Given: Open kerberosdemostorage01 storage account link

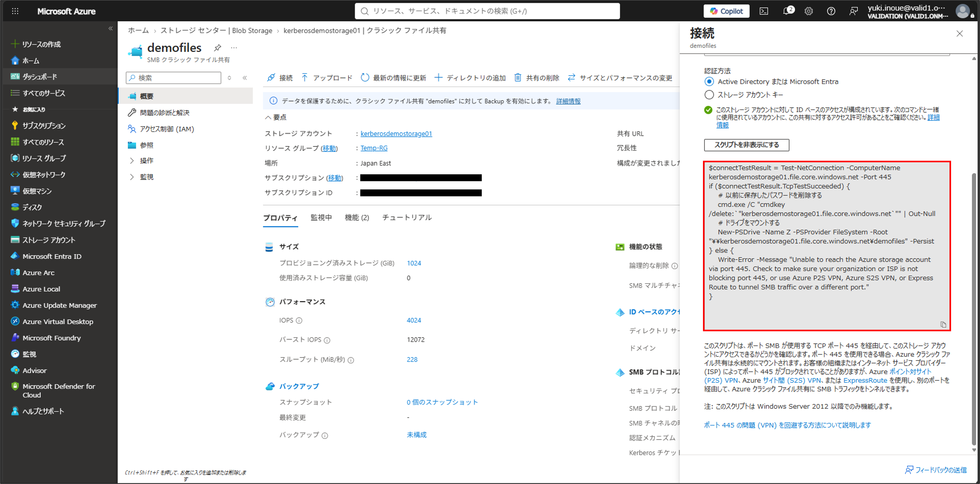Looking at the screenshot, I should click(x=396, y=133).
